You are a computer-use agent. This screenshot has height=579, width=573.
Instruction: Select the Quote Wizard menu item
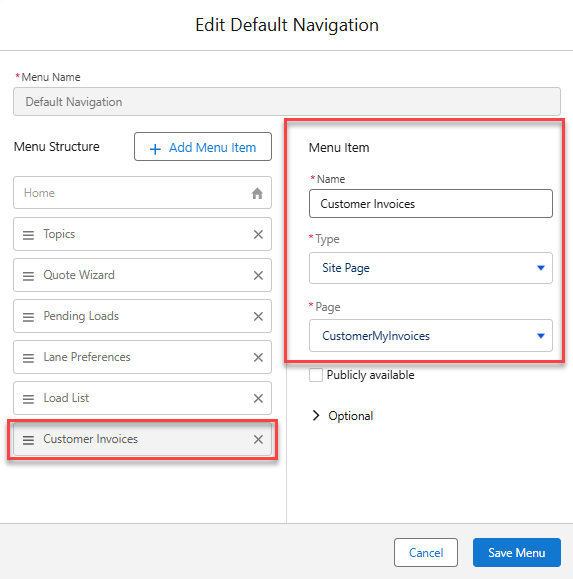tap(142, 275)
